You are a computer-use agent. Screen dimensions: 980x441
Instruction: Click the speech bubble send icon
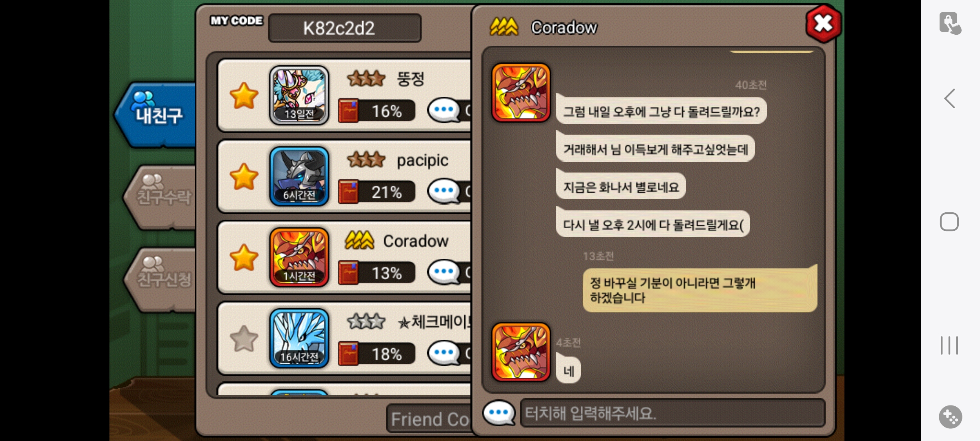point(499,412)
